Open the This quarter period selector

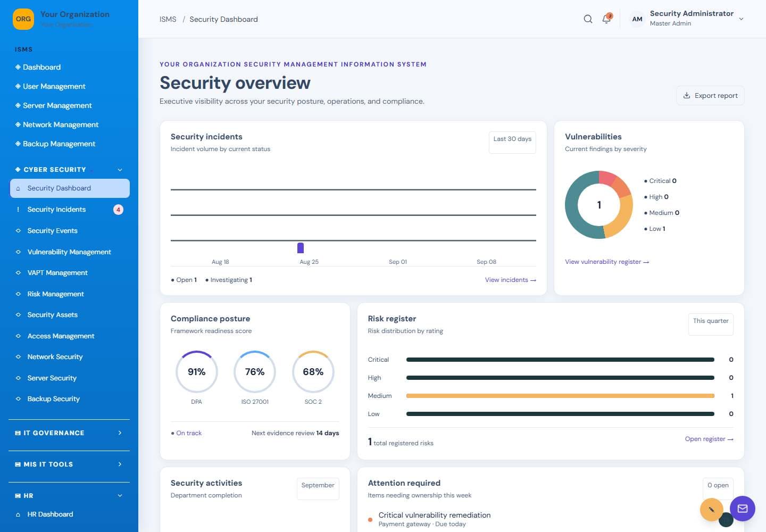(711, 324)
